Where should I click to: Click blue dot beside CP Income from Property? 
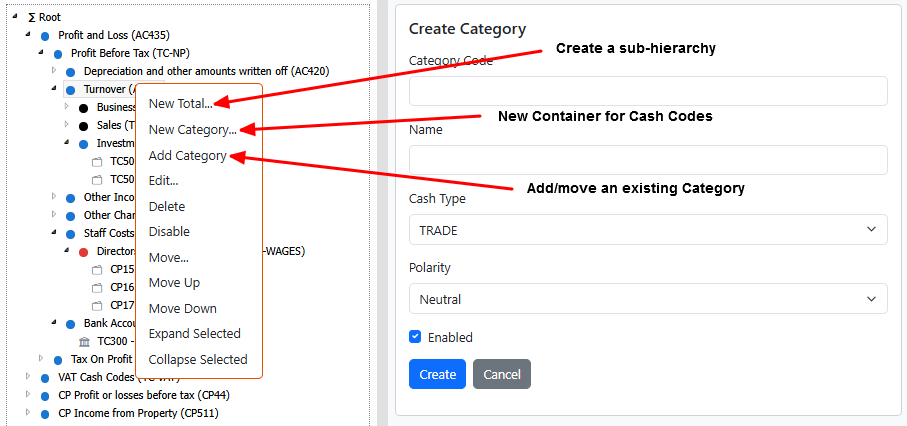[45, 414]
